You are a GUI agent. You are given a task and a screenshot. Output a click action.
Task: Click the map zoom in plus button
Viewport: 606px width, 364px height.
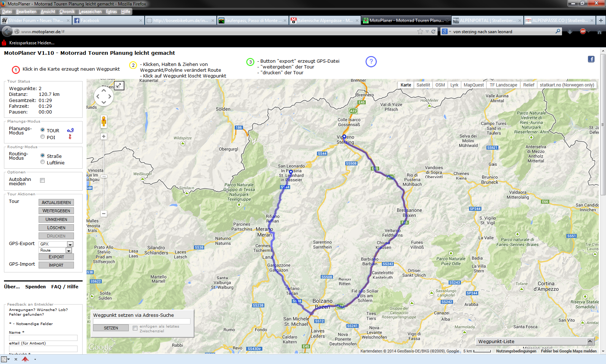[104, 137]
